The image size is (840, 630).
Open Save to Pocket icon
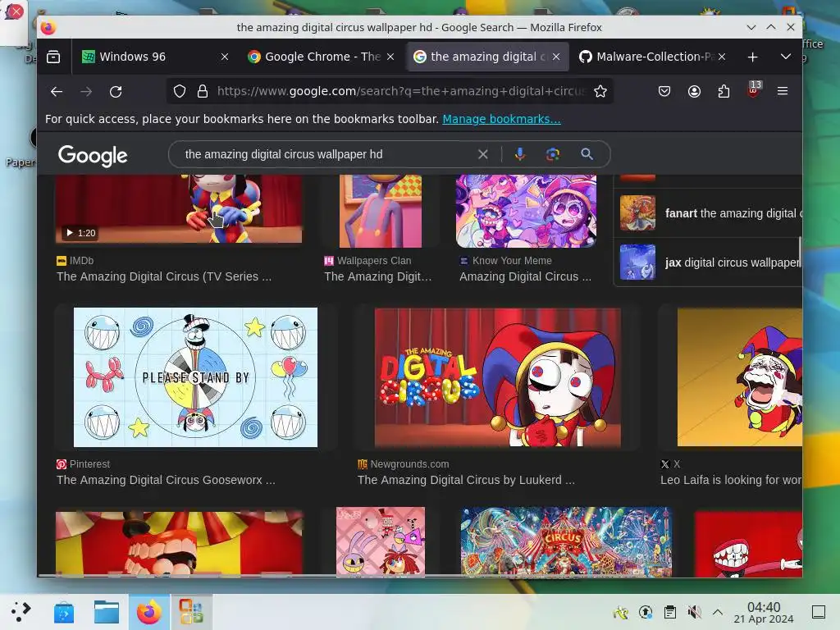point(664,92)
